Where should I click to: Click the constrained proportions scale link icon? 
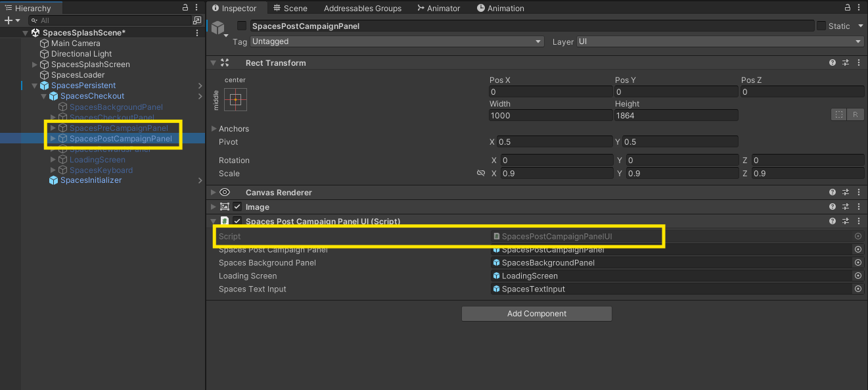point(480,174)
